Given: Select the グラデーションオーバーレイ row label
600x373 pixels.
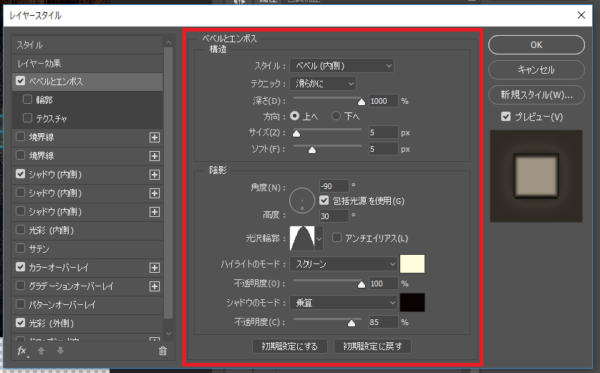Looking at the screenshot, I should click(x=71, y=286).
